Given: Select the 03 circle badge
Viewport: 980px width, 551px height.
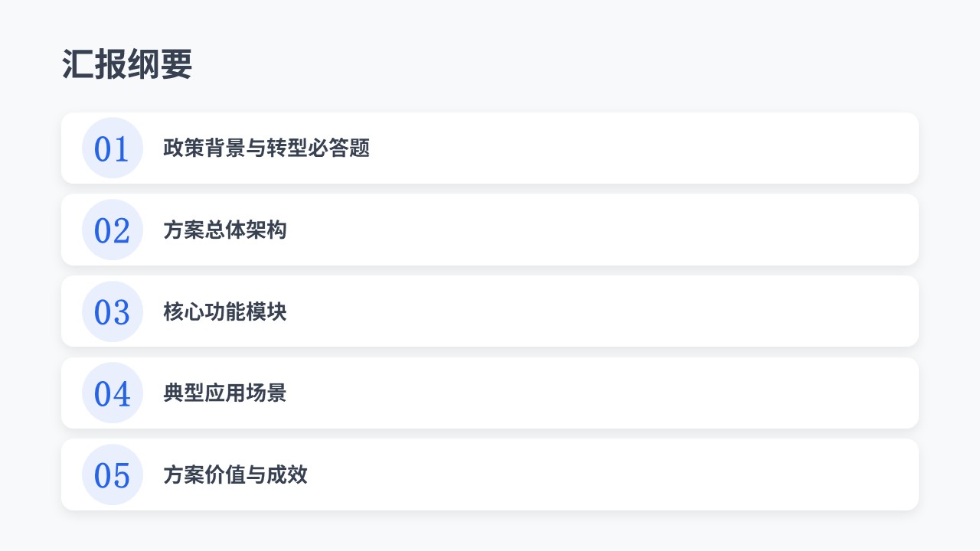Looking at the screenshot, I should (x=113, y=311).
